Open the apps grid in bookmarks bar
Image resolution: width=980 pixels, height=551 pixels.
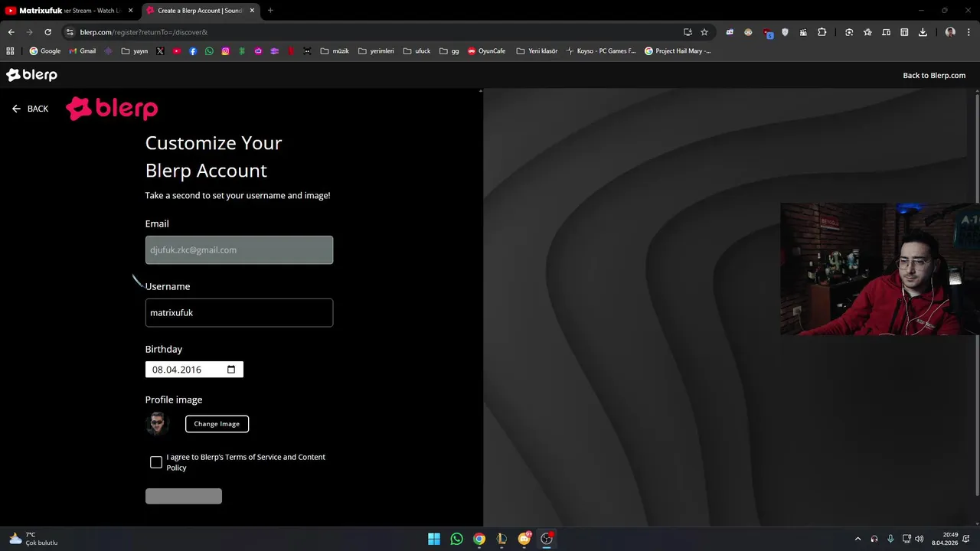pos(10,51)
